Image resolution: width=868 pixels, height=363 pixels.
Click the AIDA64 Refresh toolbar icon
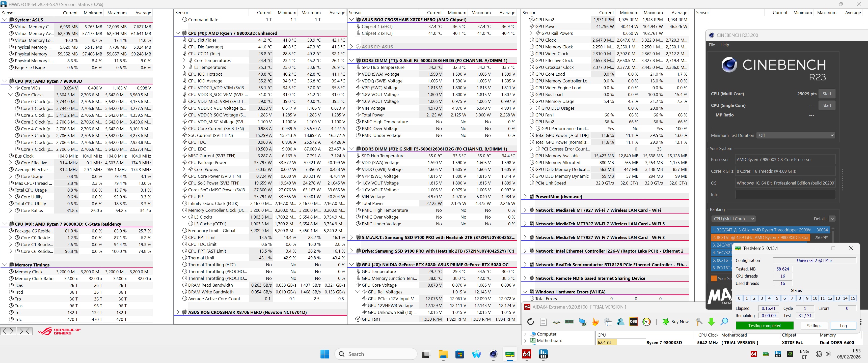click(530, 322)
